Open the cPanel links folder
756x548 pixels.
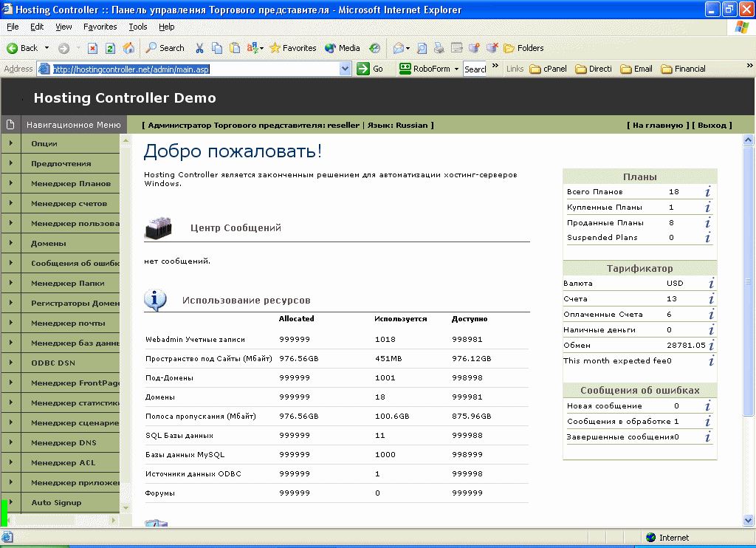(549, 69)
